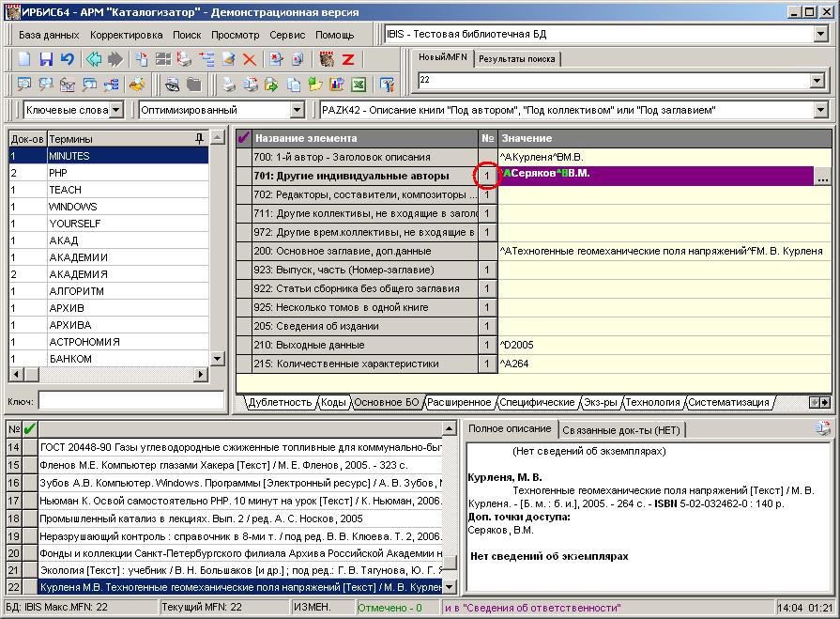840x619 pixels.
Task: Pin the terms panel using the pushpin
Action: click(x=199, y=138)
